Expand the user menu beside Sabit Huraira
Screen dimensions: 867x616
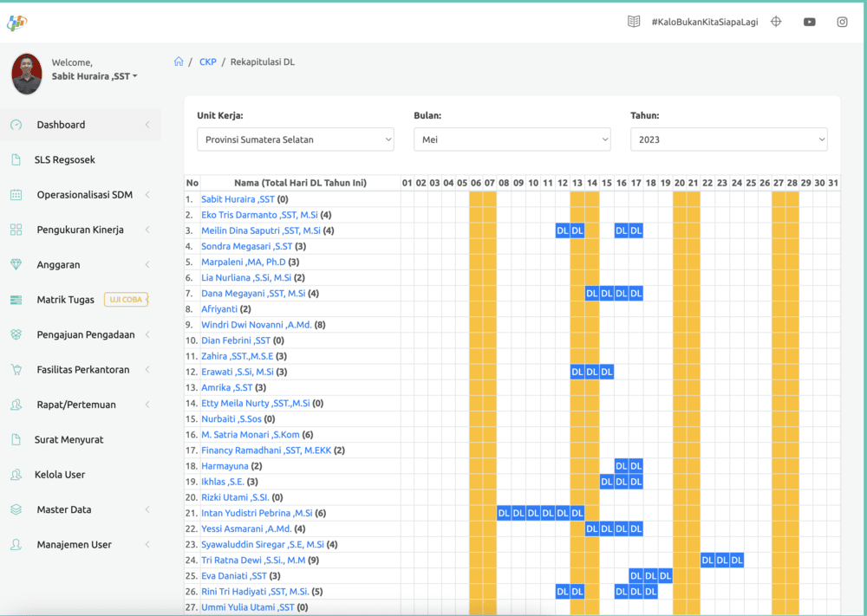pos(135,77)
